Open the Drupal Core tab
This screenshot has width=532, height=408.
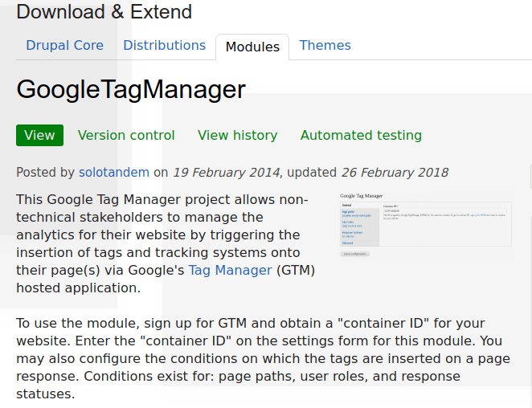[x=64, y=46]
